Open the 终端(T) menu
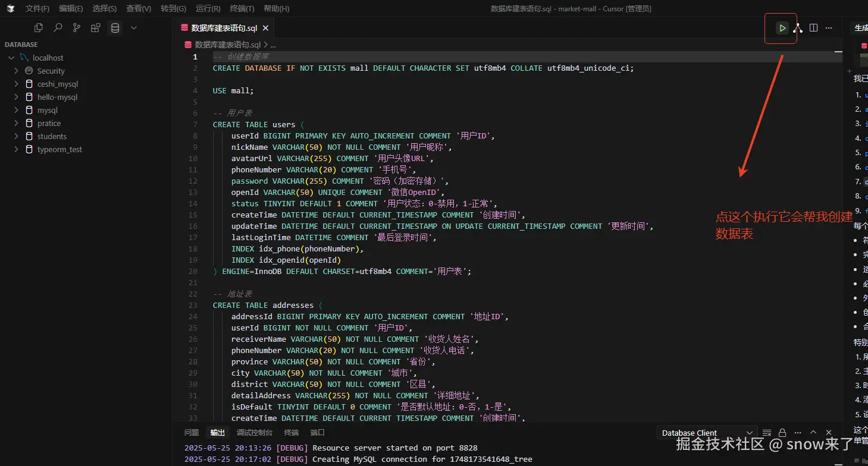Viewport: 868px width, 466px height. (242, 8)
